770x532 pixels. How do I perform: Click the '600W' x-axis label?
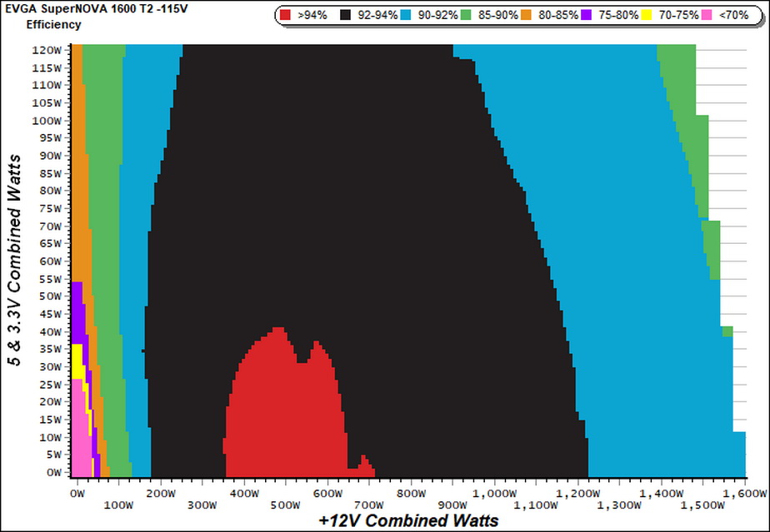(x=327, y=493)
